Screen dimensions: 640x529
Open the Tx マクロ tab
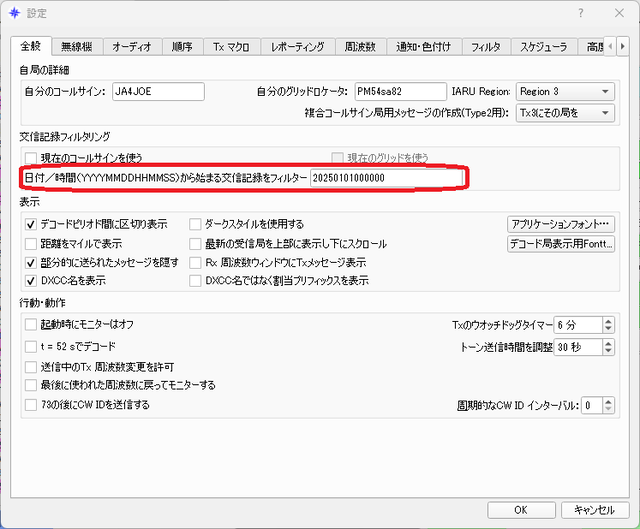231,47
